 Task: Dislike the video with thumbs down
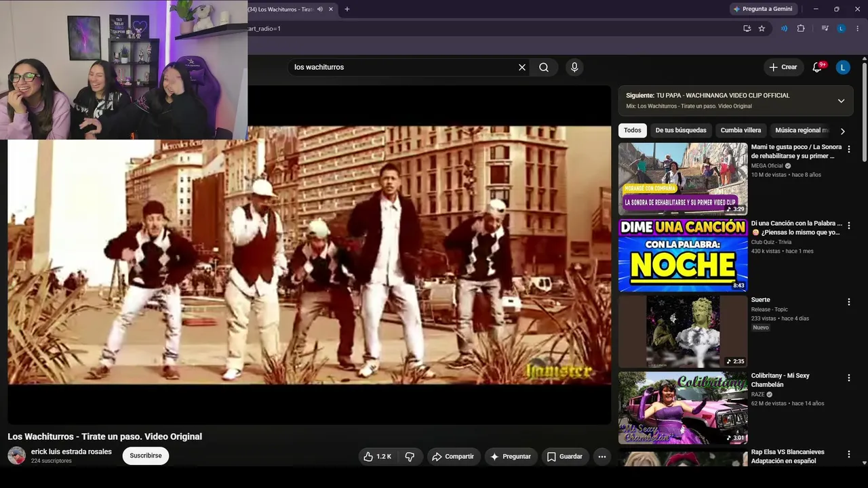click(x=410, y=457)
